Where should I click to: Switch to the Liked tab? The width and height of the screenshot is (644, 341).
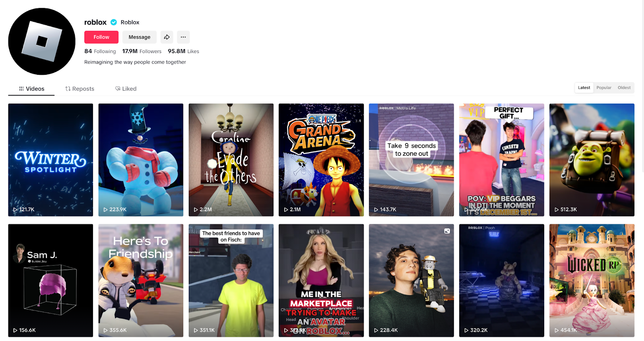tap(126, 89)
